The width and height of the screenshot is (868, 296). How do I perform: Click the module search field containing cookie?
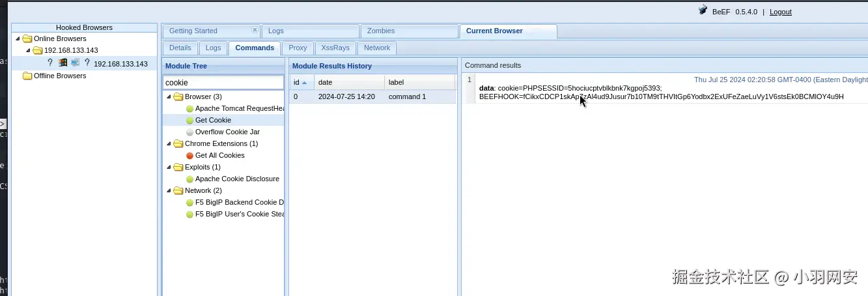tap(223, 83)
